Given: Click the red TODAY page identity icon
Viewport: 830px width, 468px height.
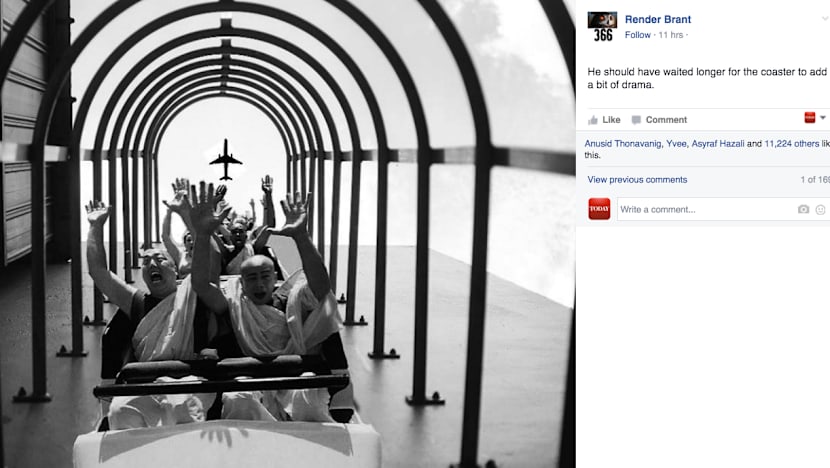Looking at the screenshot, I should (x=810, y=118).
